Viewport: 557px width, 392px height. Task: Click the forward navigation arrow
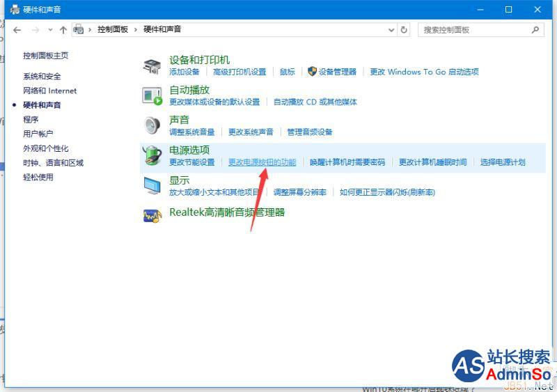coord(36,30)
